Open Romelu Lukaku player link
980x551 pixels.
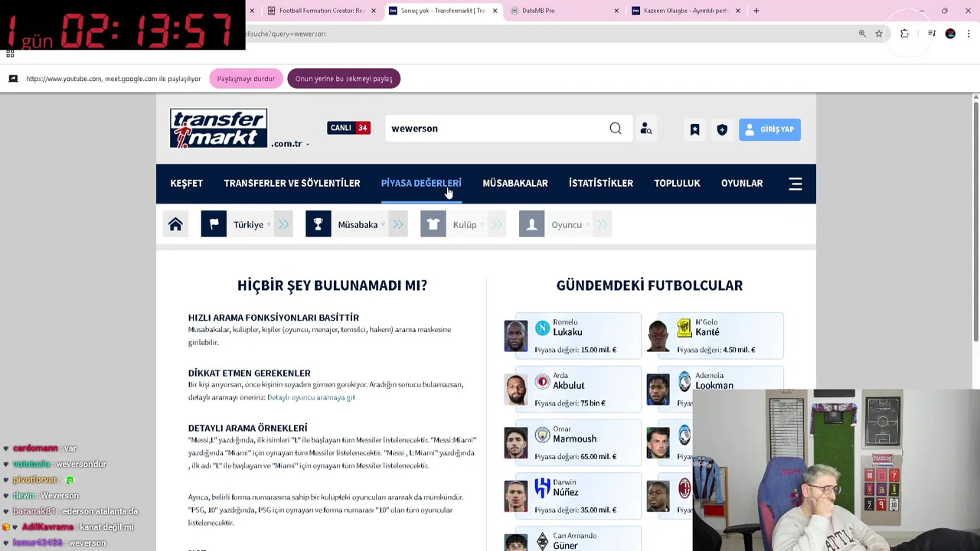[x=567, y=328]
